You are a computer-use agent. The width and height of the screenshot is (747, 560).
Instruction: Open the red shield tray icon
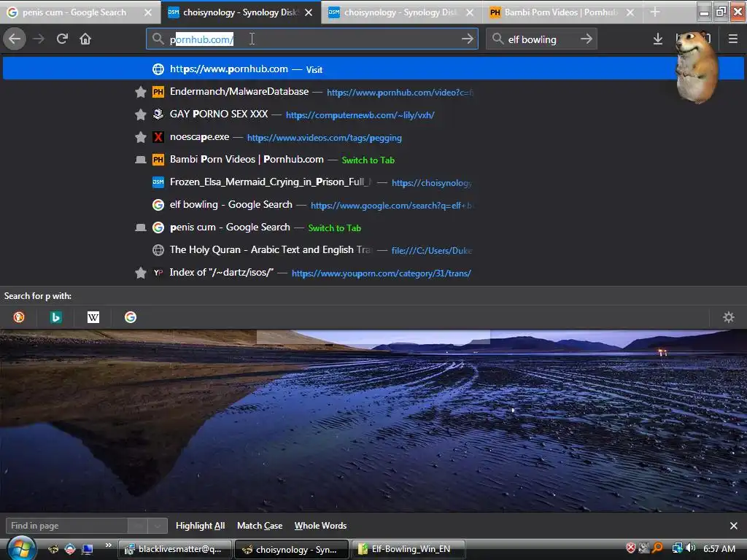pyautogui.click(x=631, y=548)
